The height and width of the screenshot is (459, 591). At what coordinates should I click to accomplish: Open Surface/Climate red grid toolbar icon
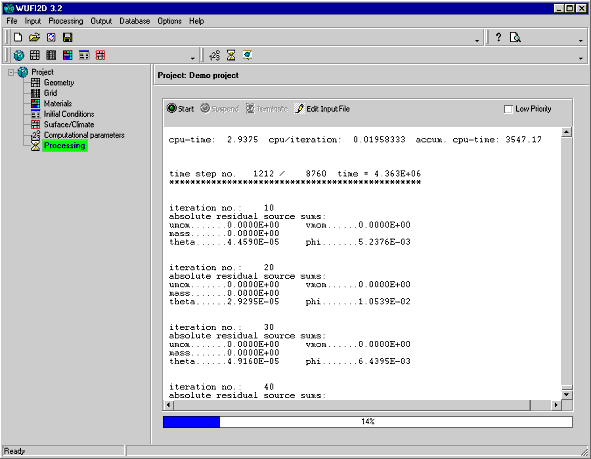pyautogui.click(x=100, y=55)
